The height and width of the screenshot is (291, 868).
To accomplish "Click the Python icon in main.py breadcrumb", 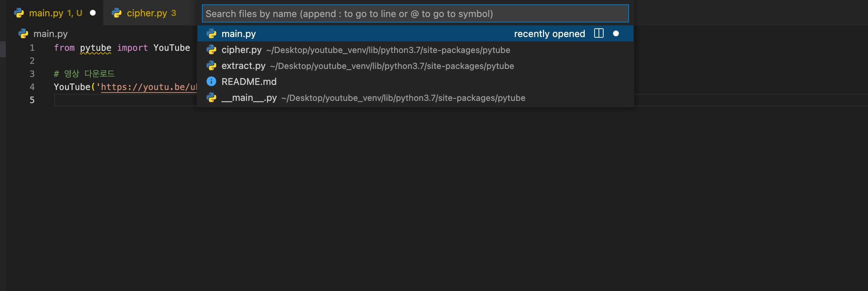I will (23, 34).
